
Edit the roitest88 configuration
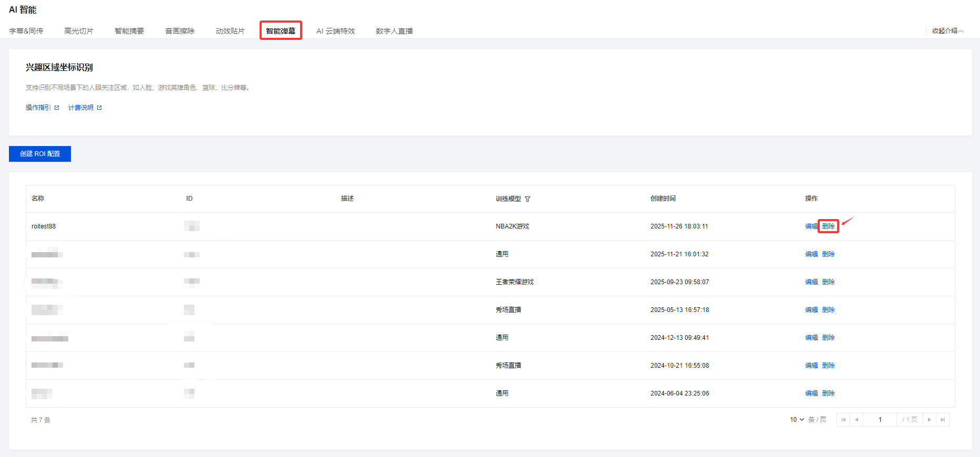pos(811,226)
